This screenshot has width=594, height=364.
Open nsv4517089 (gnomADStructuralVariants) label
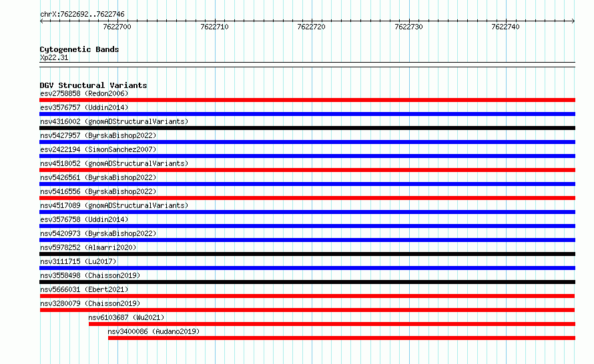pyautogui.click(x=114, y=205)
